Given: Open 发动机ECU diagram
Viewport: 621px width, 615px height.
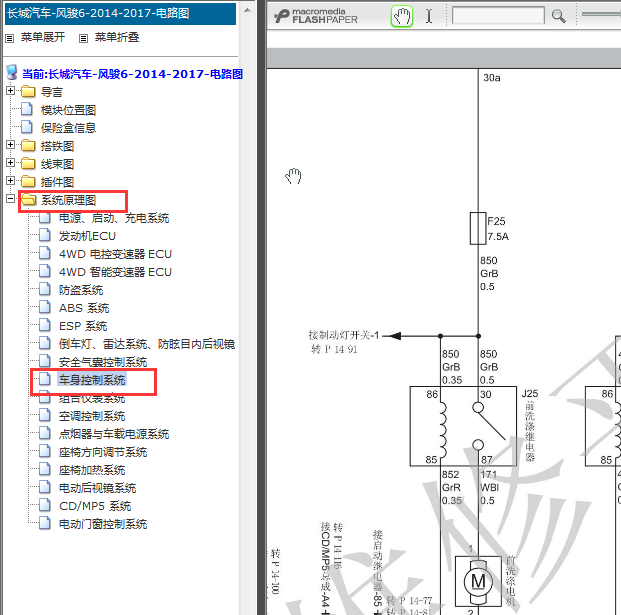Looking at the screenshot, I should click(x=87, y=236).
